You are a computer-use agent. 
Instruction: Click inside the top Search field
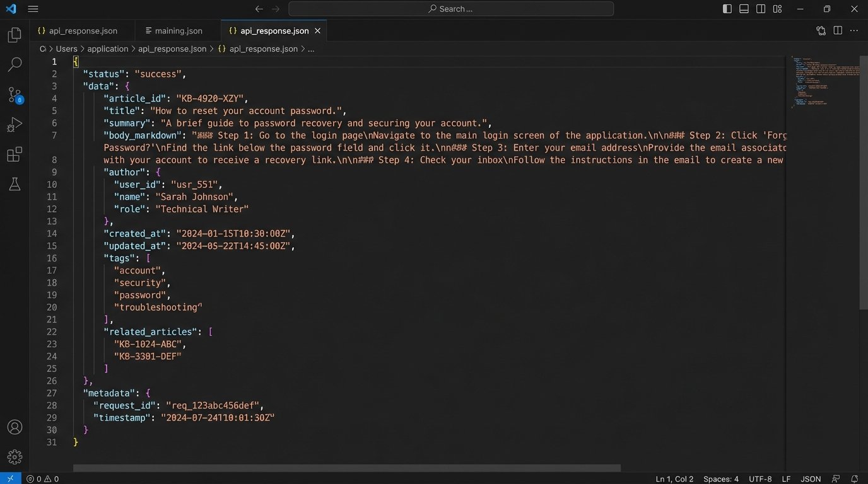[x=450, y=9]
